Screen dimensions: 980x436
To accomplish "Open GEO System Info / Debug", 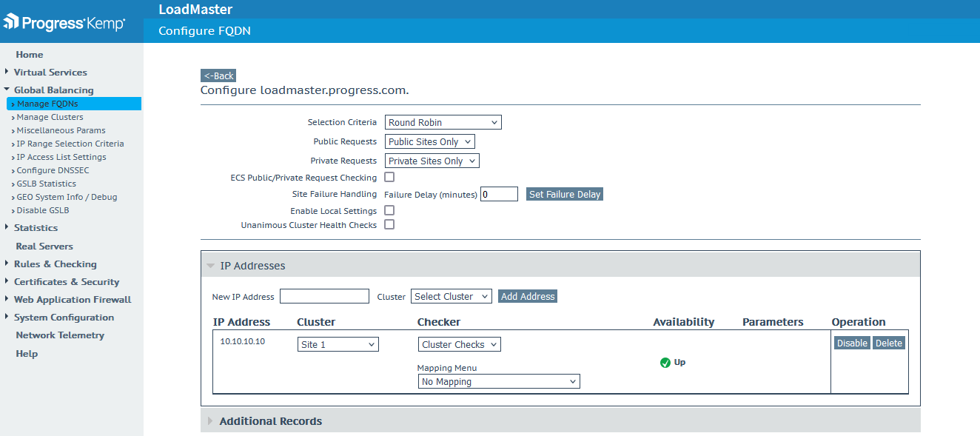I will click(67, 197).
